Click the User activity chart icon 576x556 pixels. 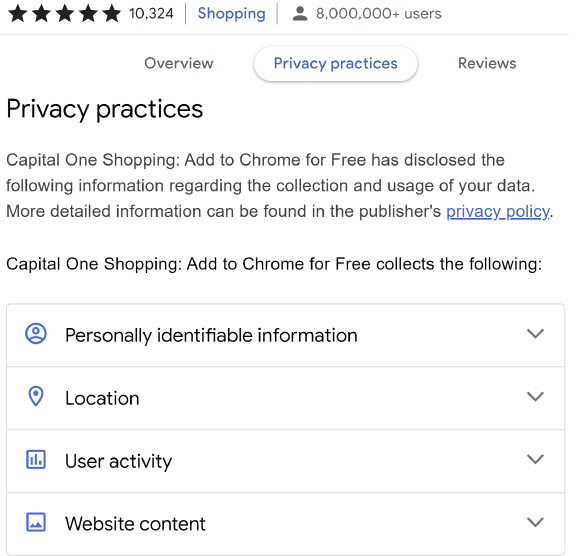tap(36, 459)
